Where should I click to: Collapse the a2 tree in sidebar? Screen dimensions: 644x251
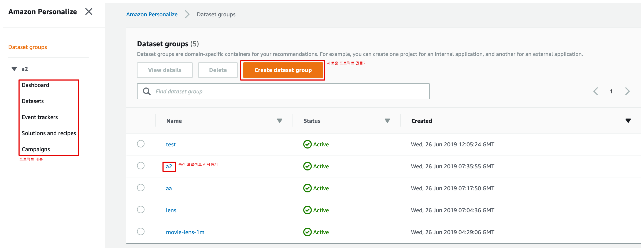pos(14,69)
